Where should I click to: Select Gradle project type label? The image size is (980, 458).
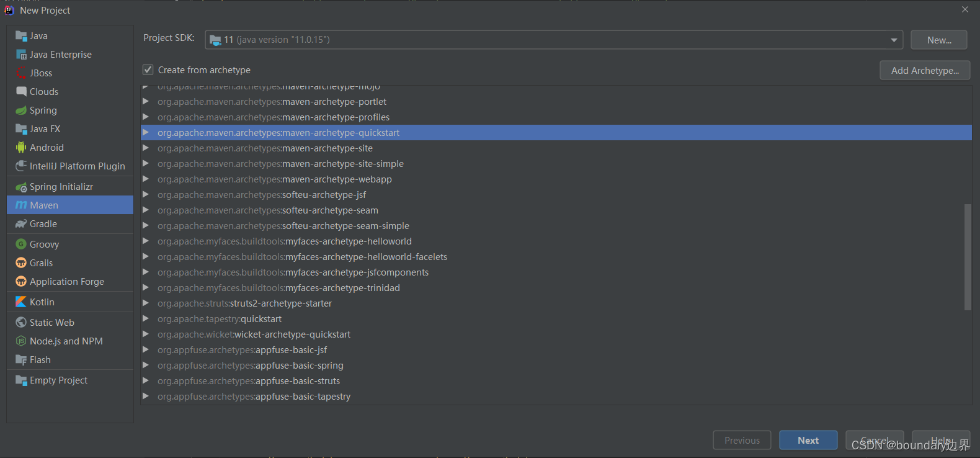click(x=43, y=224)
